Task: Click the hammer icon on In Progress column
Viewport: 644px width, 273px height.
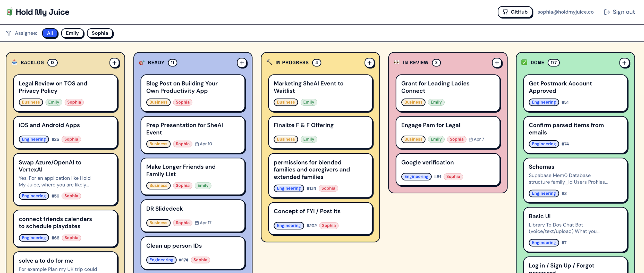Action: point(269,62)
